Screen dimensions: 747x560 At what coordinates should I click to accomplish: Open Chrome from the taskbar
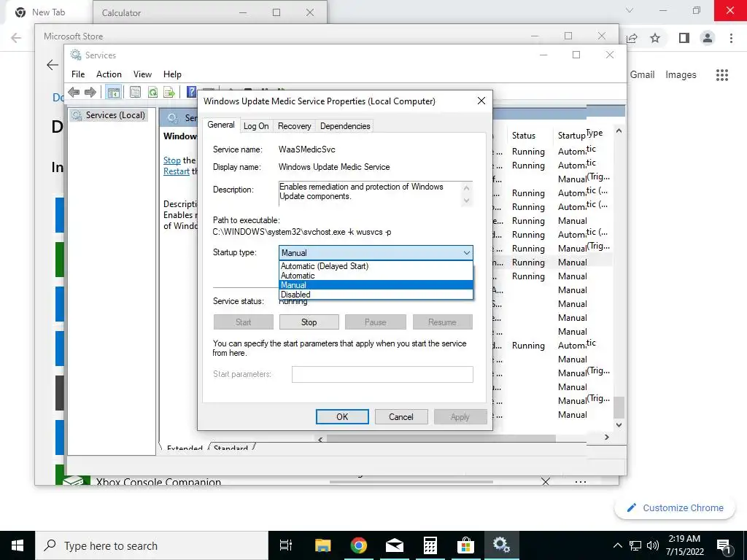358,545
